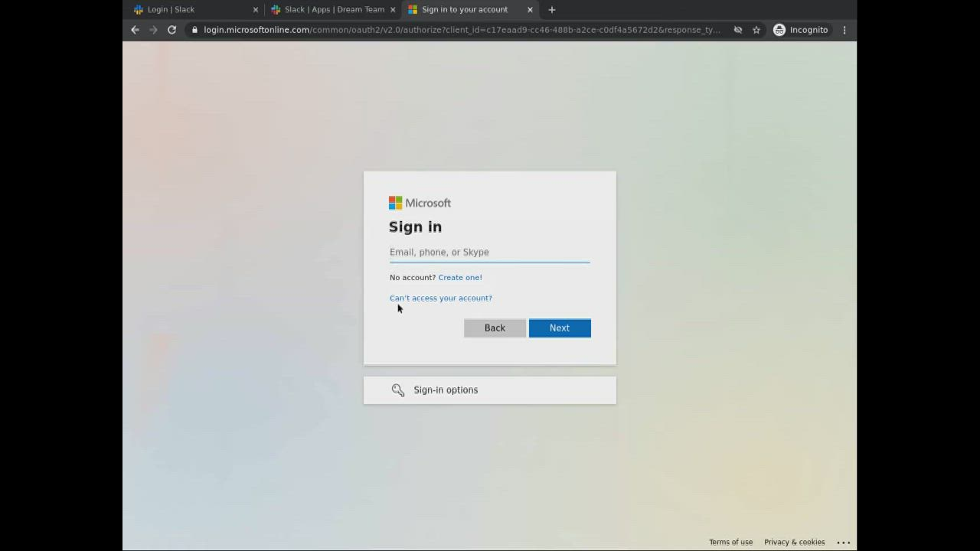The height and width of the screenshot is (551, 980).
Task: Open a new tab with the plus icon
Action: point(551,9)
